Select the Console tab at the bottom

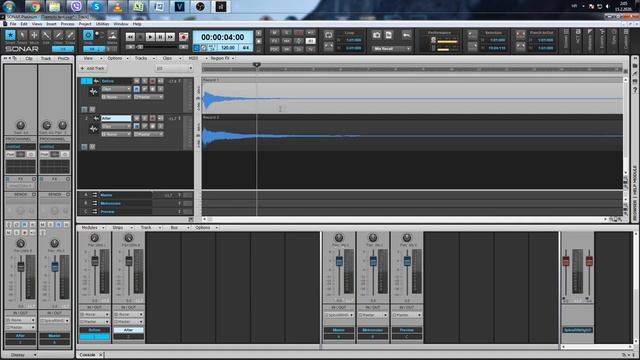tap(87, 355)
